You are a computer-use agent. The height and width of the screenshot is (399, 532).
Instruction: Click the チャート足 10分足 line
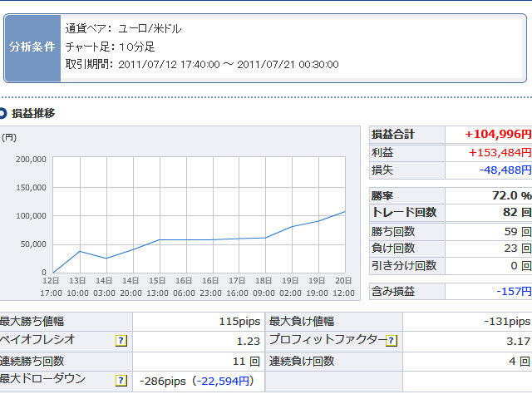tap(111, 47)
